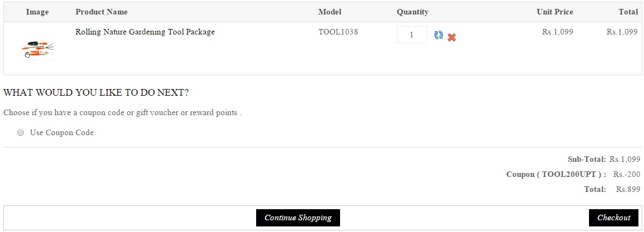Click the Unit Price column header

555,12
